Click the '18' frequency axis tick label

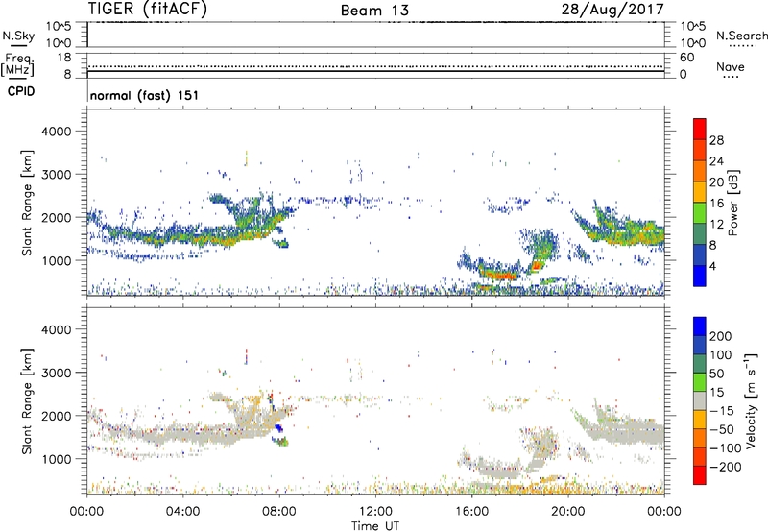[x=64, y=58]
